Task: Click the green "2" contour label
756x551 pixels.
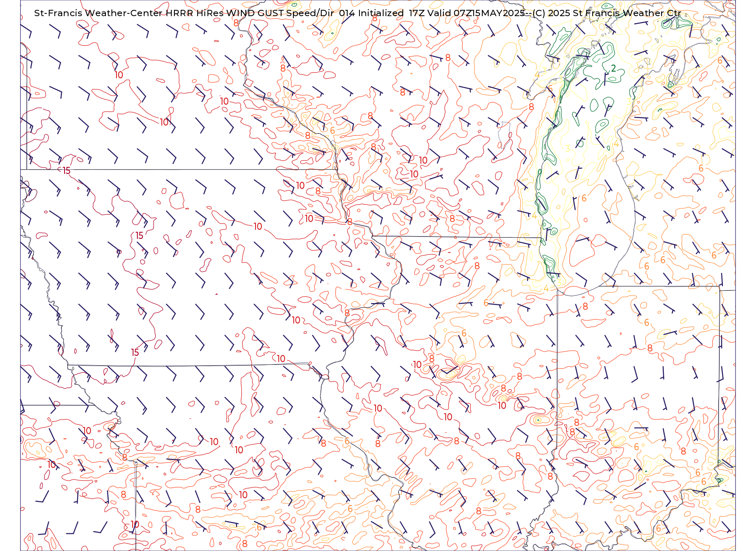Action: click(x=613, y=68)
